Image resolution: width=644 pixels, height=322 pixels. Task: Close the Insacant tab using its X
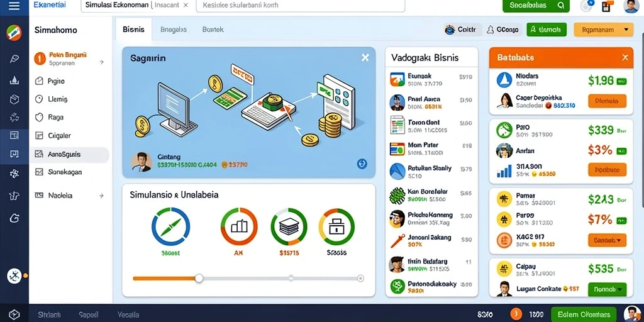[186, 5]
